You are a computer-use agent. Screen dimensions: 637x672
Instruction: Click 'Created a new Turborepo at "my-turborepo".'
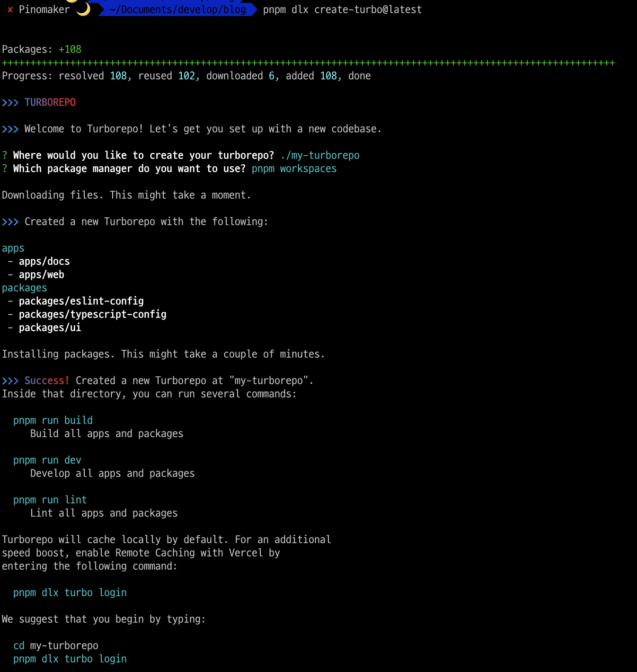coord(195,380)
